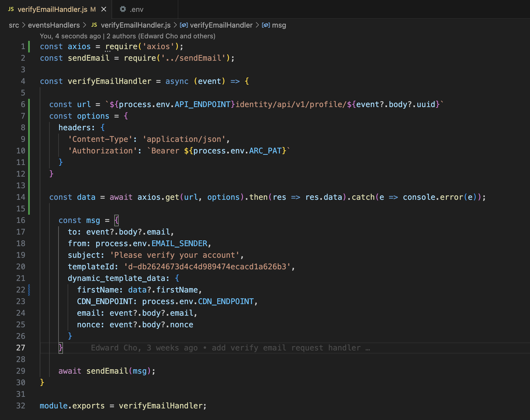Open verifyEmailHandler symbol breadcrumb
The image size is (530, 420).
(x=221, y=25)
